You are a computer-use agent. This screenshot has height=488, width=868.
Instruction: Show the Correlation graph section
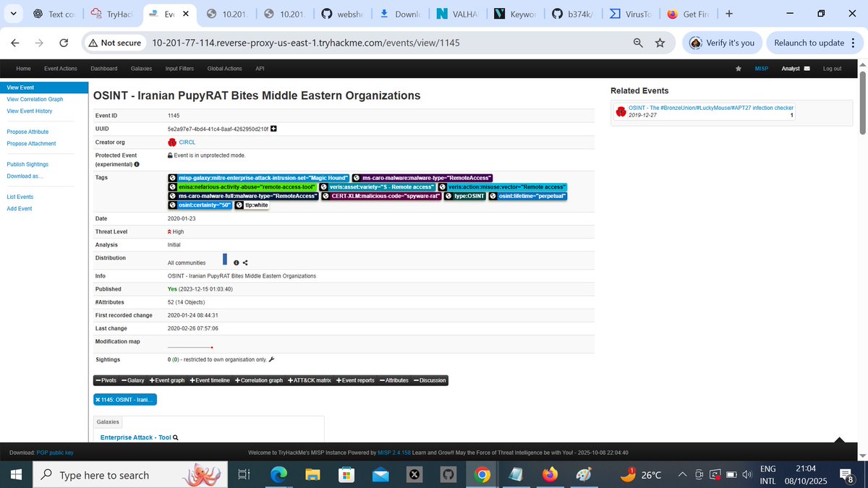[x=259, y=380]
